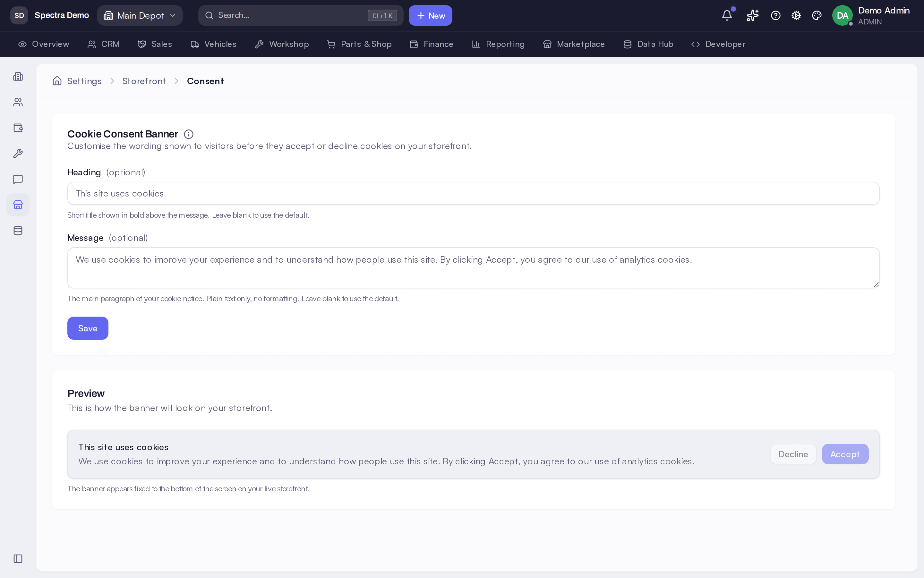Image resolution: width=924 pixels, height=578 pixels.
Task: Open the Reporting menu
Action: (498, 44)
